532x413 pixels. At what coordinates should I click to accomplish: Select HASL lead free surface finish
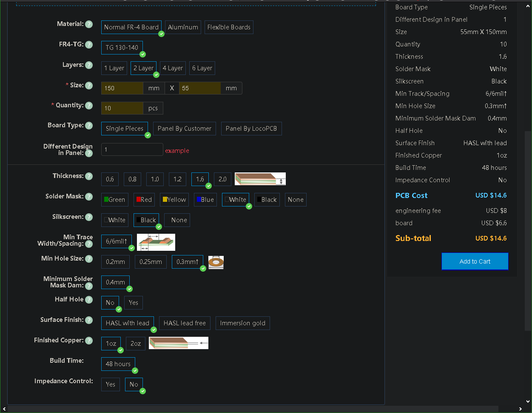tap(185, 323)
